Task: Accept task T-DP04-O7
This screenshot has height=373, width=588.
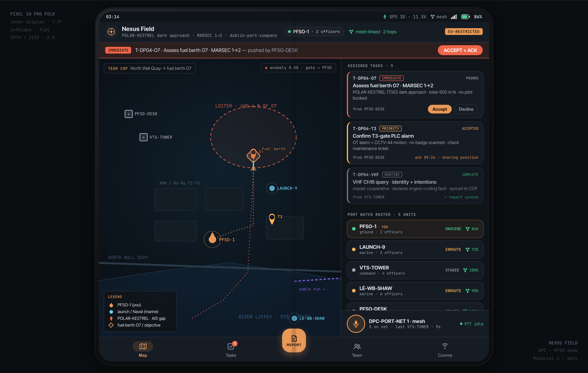Action: click(440, 109)
